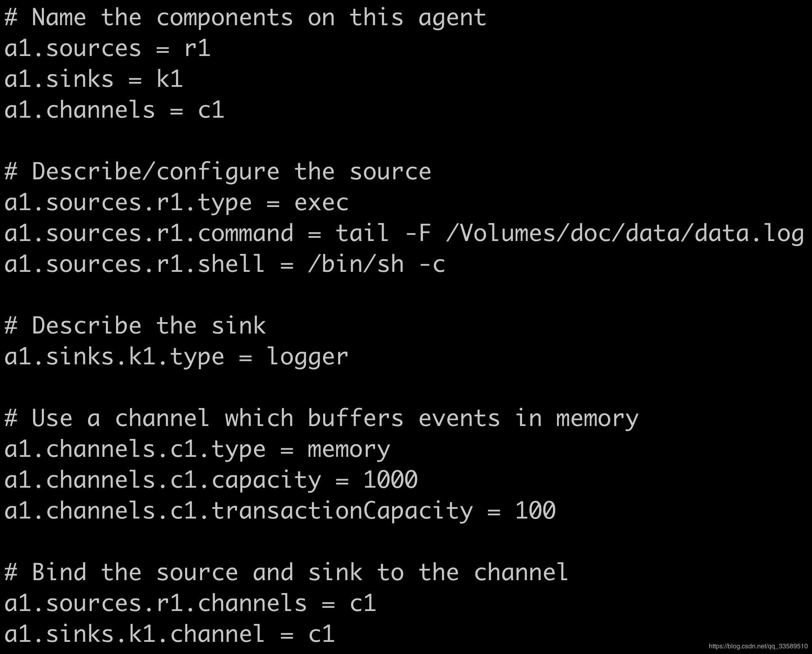
Task: Click the transactionCapacity value 100
Action: click(535, 511)
